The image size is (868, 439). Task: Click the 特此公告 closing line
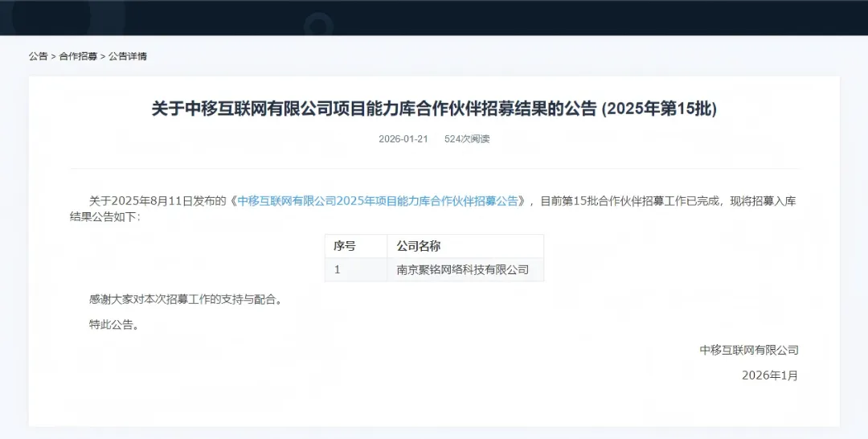click(114, 325)
